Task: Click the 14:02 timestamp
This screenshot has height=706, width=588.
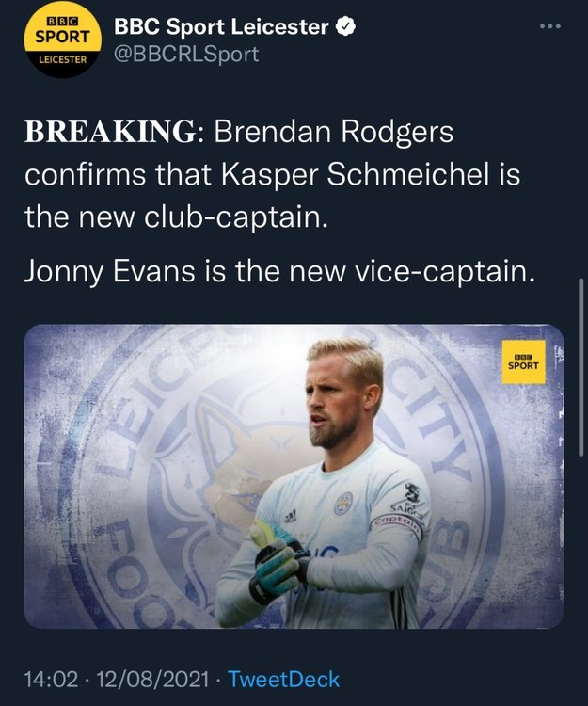Action: [x=52, y=680]
